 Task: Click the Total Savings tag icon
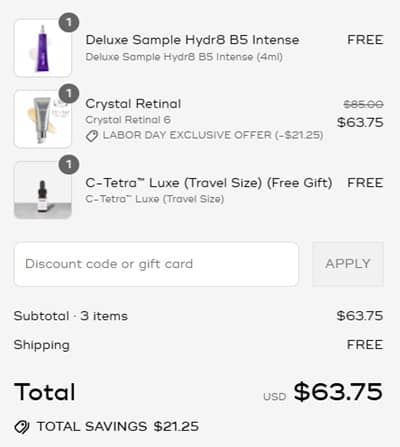tap(22, 427)
